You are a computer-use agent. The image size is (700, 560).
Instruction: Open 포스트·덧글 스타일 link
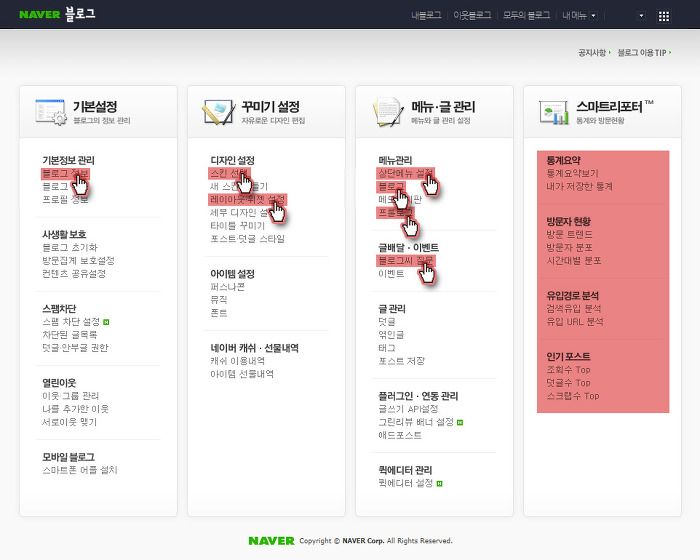[x=247, y=238]
